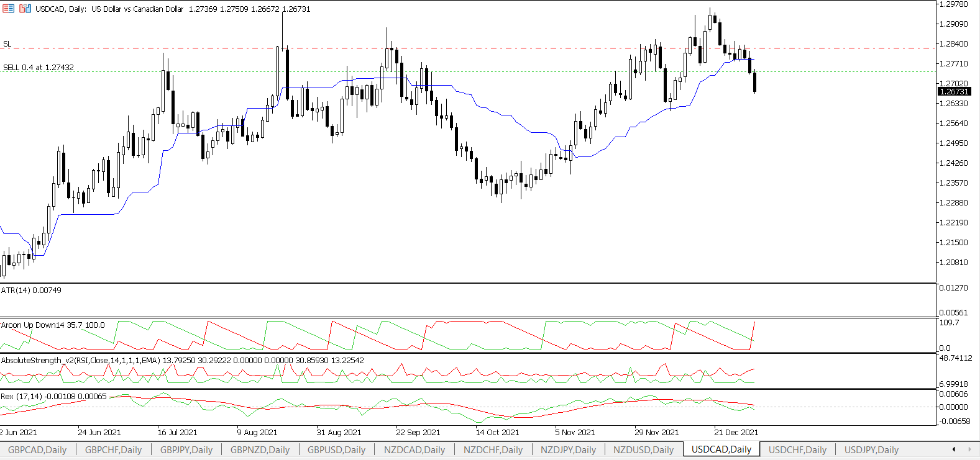Click the 5 Nov 2021 date label
This screenshot has width=980, height=460.
(x=575, y=433)
